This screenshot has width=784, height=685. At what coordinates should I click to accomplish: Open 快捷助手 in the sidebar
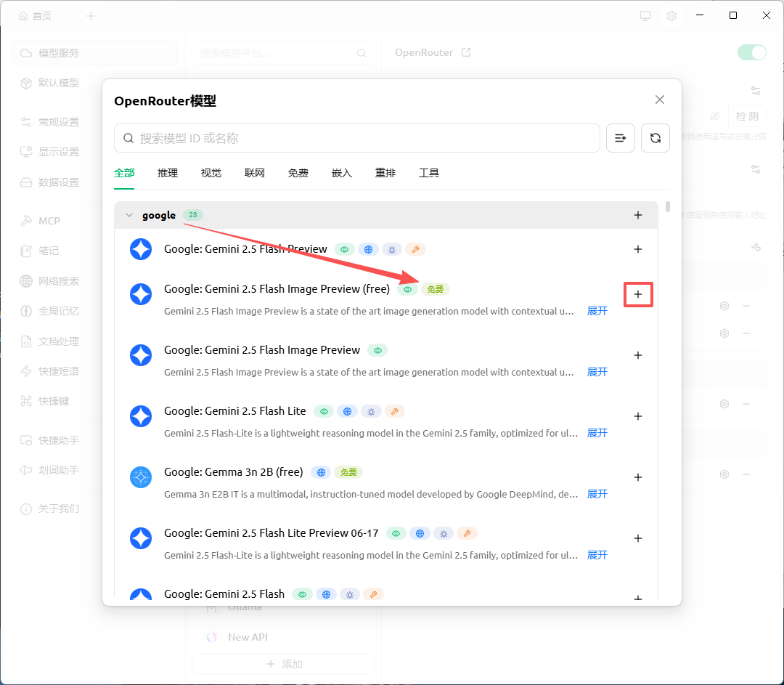pyautogui.click(x=59, y=440)
